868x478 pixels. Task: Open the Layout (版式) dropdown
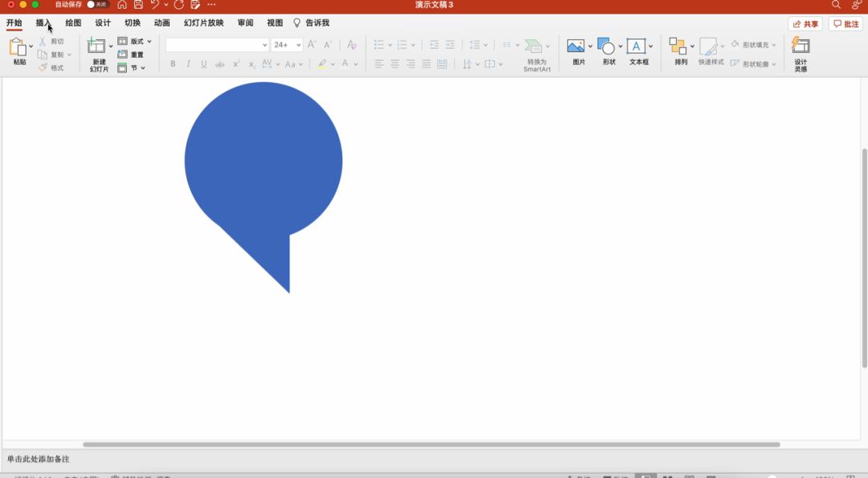click(135, 41)
